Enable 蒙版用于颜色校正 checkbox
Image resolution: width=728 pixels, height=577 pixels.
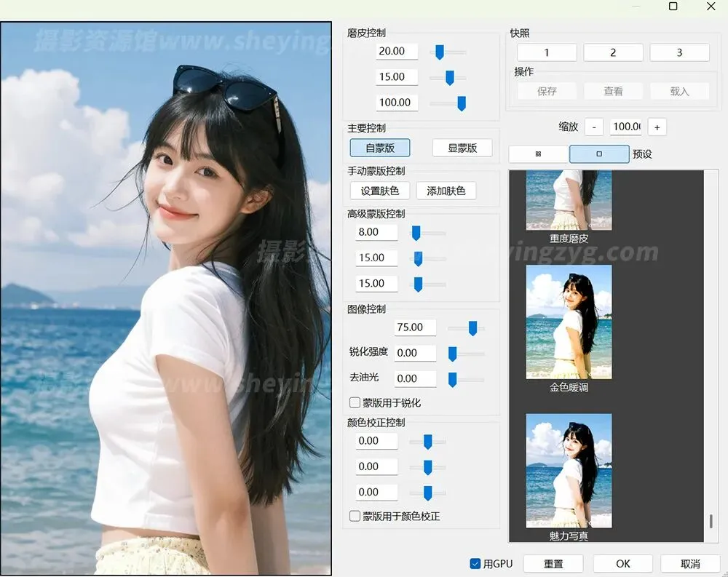[x=355, y=516]
